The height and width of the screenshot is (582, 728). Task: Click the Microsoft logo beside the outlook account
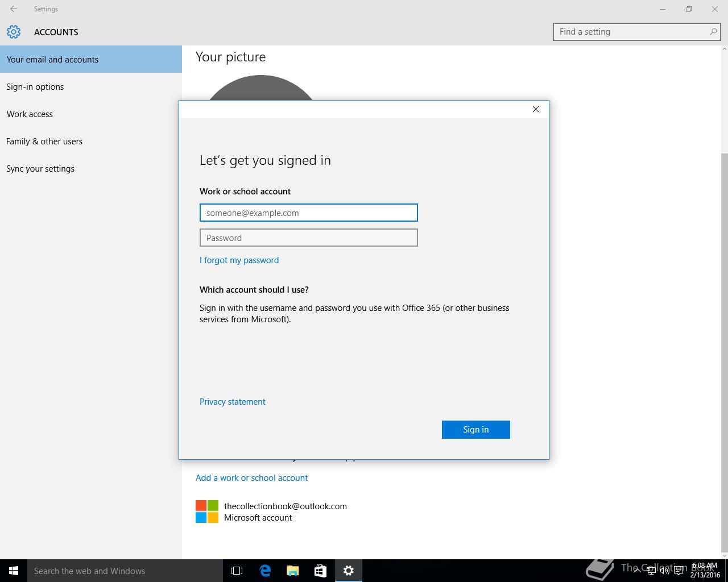(x=207, y=512)
